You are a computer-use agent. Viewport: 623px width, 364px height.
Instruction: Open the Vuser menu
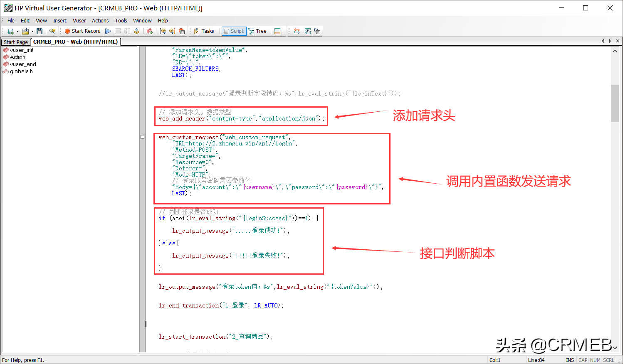(x=79, y=21)
